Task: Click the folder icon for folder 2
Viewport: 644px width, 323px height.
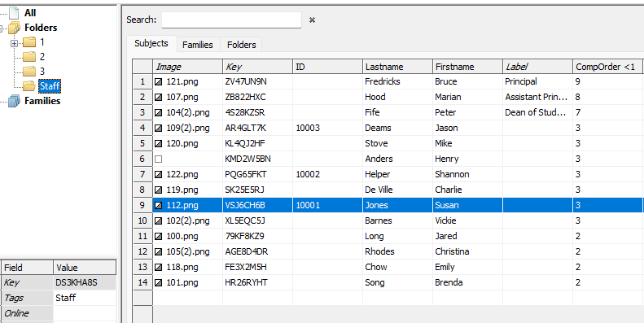Action: coord(28,57)
